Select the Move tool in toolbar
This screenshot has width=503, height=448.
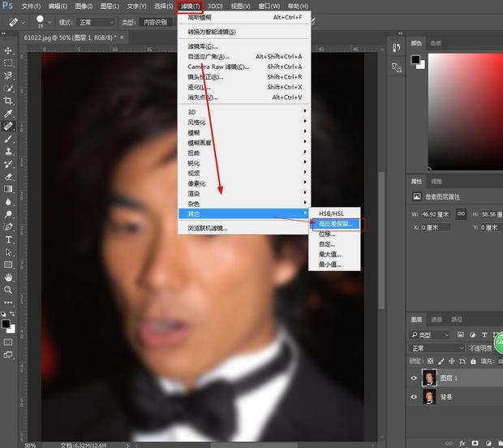[x=9, y=49]
